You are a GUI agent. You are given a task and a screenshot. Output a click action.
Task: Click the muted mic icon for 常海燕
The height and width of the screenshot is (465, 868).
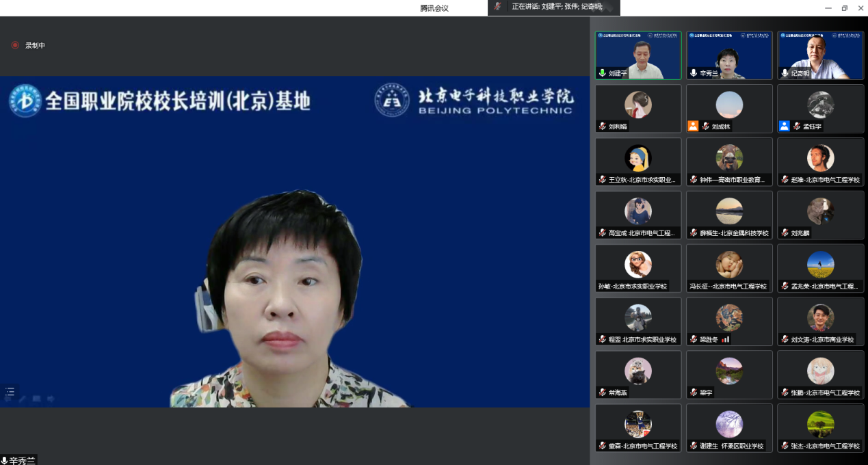[x=602, y=393]
